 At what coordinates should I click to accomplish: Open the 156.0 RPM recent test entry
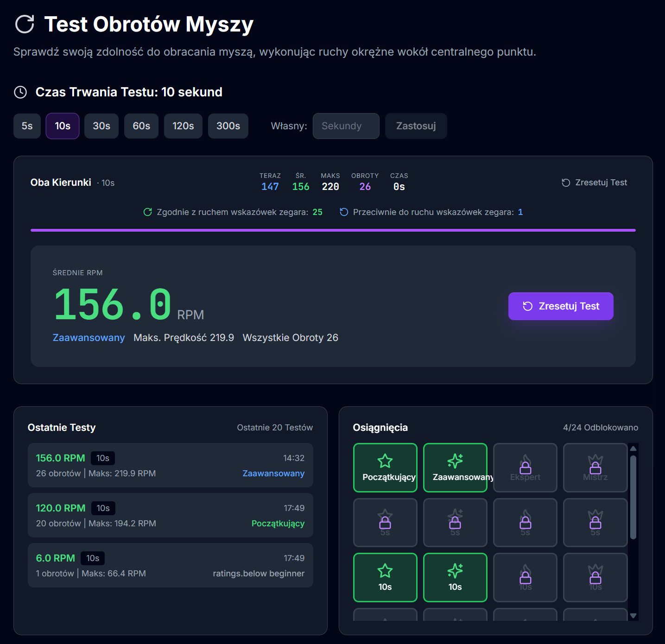pos(171,465)
